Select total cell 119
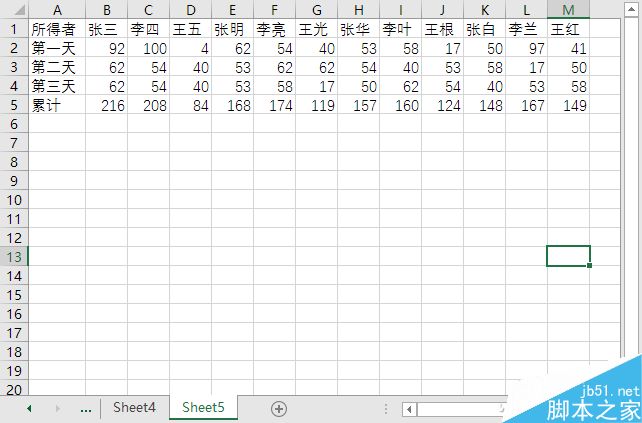 316,105
